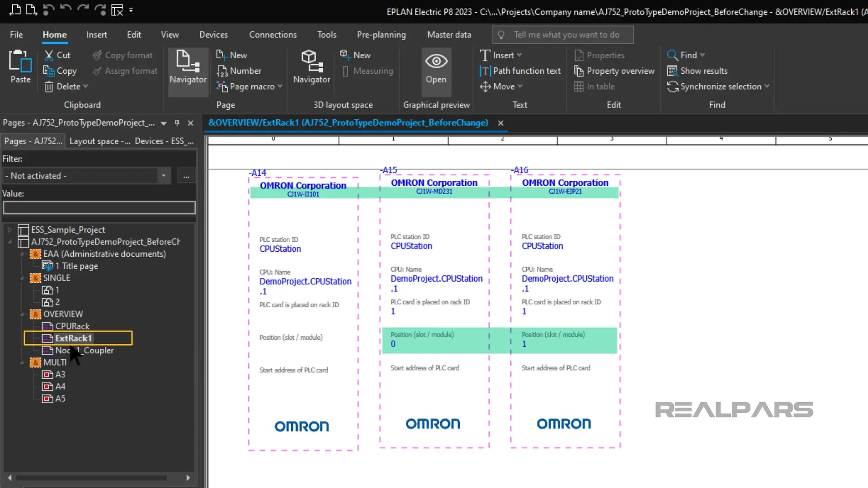Image resolution: width=868 pixels, height=488 pixels.
Task: Toggle auto-hide pin on the Pages panel
Action: (x=177, y=123)
